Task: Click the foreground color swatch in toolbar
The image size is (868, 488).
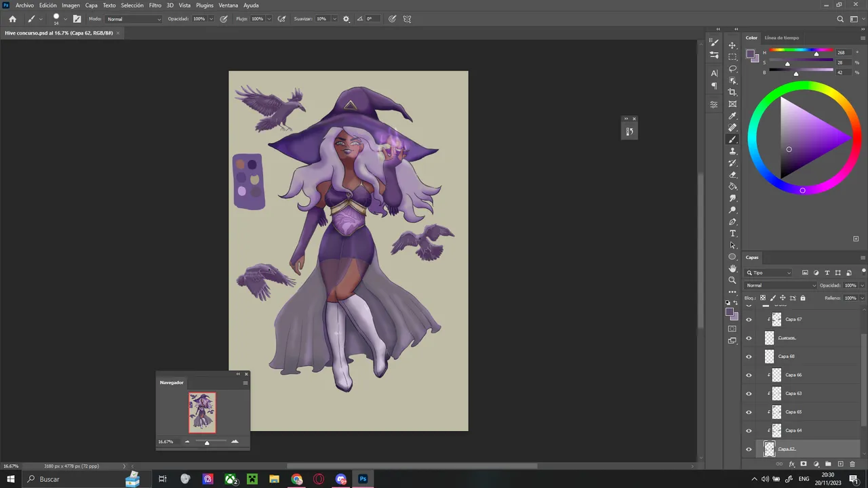Action: [730, 312]
